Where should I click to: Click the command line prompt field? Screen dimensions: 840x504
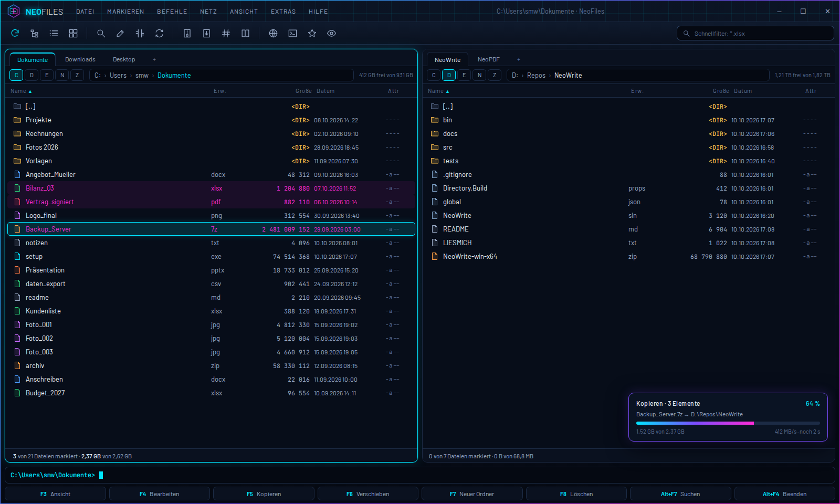coord(420,475)
